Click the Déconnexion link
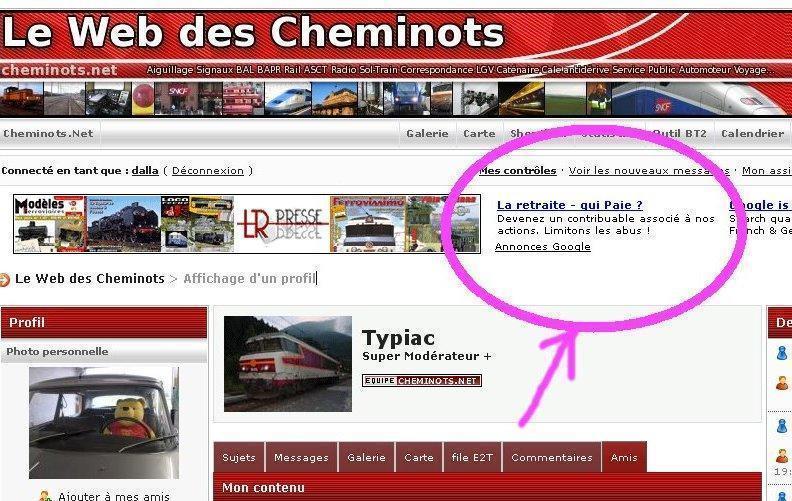Viewport: 792px width, 501px height. pyautogui.click(x=208, y=171)
